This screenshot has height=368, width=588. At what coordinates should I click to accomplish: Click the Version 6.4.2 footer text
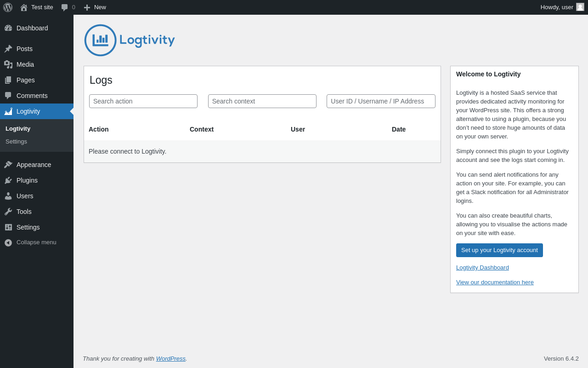[561, 359]
